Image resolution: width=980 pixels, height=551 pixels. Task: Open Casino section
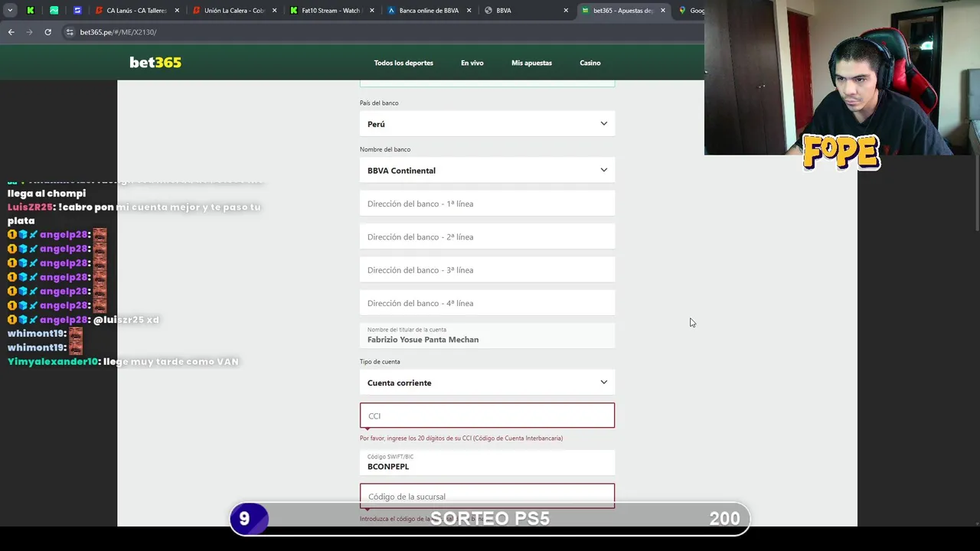[x=590, y=63]
